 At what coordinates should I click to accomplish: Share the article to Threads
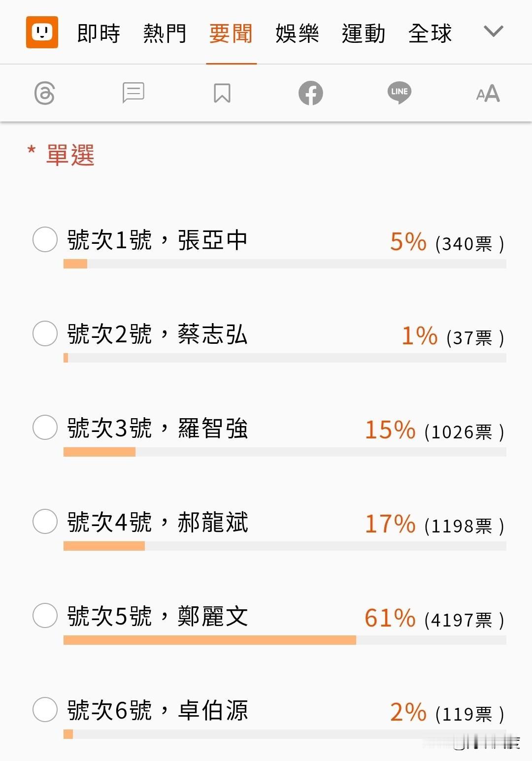(x=44, y=93)
